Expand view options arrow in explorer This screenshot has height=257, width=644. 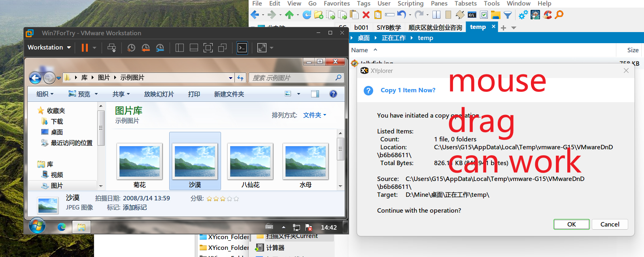pos(298,94)
